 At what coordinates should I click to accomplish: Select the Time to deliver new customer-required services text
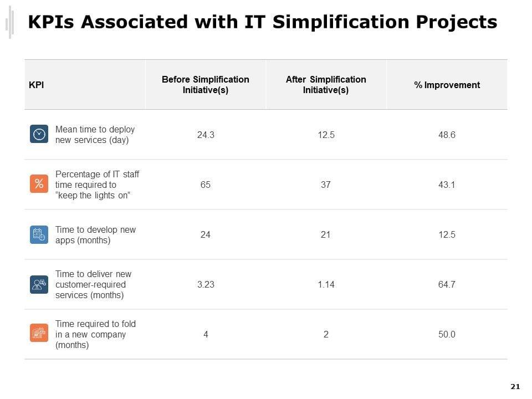pyautogui.click(x=93, y=284)
